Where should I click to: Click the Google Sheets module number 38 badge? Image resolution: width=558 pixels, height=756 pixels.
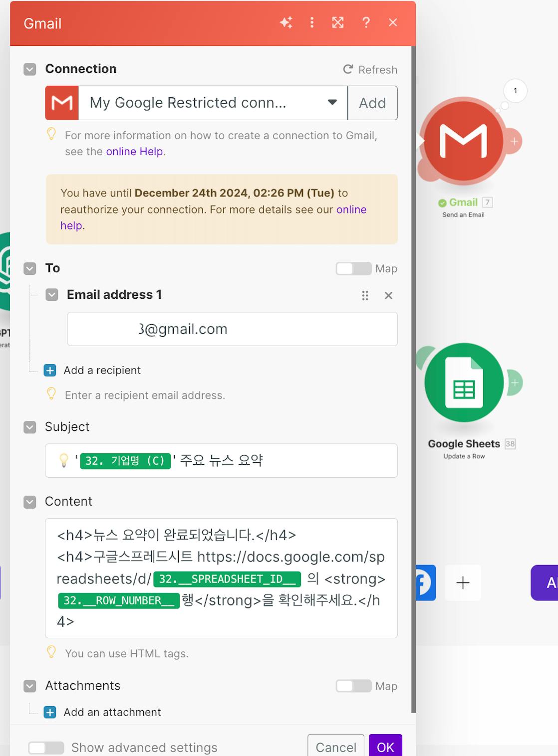(510, 444)
